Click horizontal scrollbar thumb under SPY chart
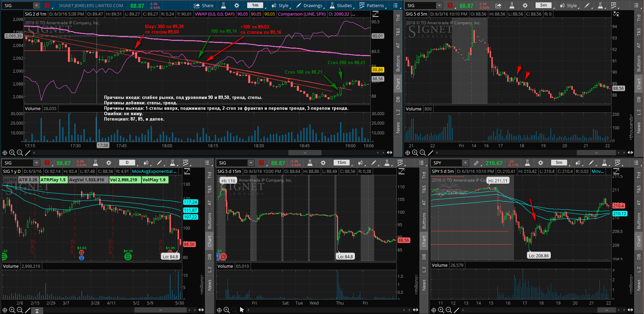 tap(606, 310)
